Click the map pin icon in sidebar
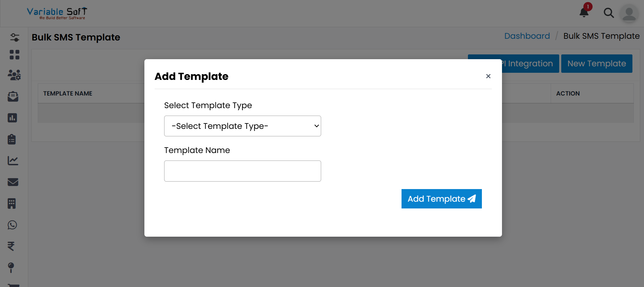This screenshot has height=287, width=644. pos(11,267)
